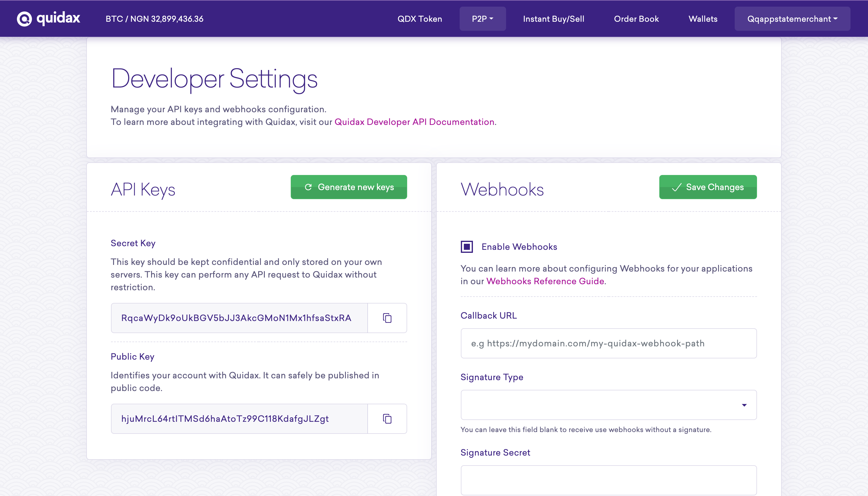Copy the Public Key to clipboard

(387, 419)
